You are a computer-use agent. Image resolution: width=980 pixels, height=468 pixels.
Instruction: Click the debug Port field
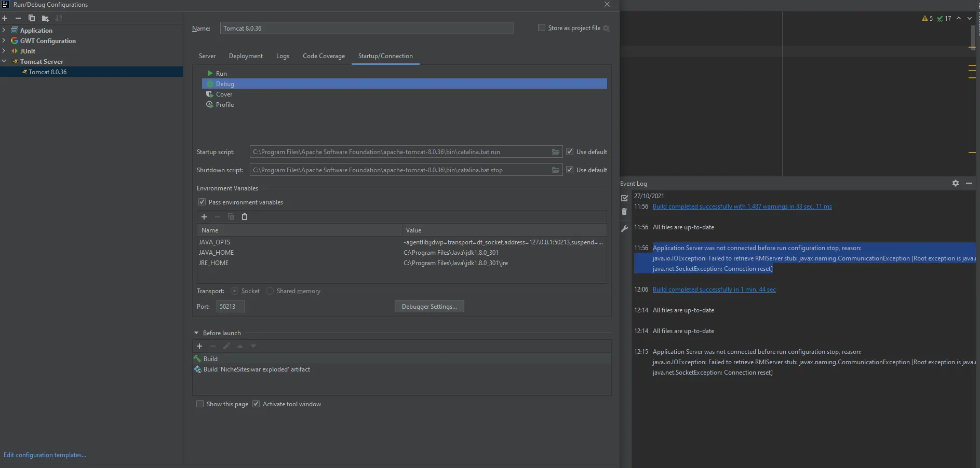[x=231, y=307]
